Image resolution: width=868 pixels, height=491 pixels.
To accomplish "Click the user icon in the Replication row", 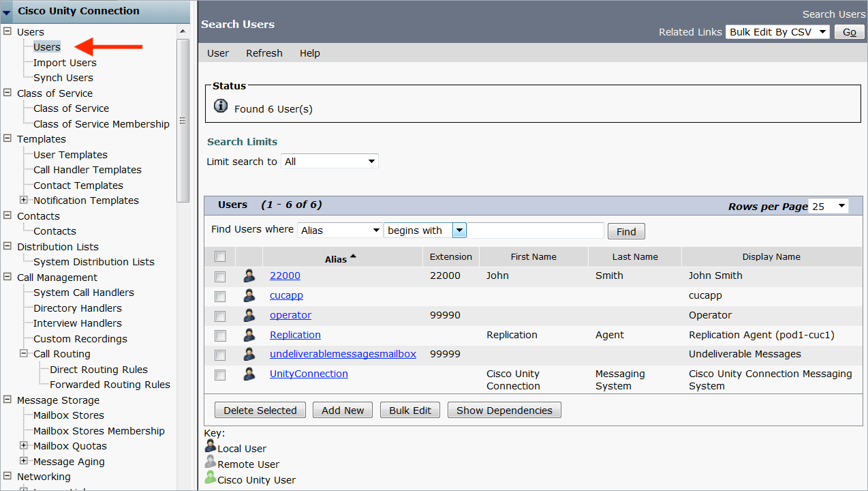I will [x=249, y=335].
